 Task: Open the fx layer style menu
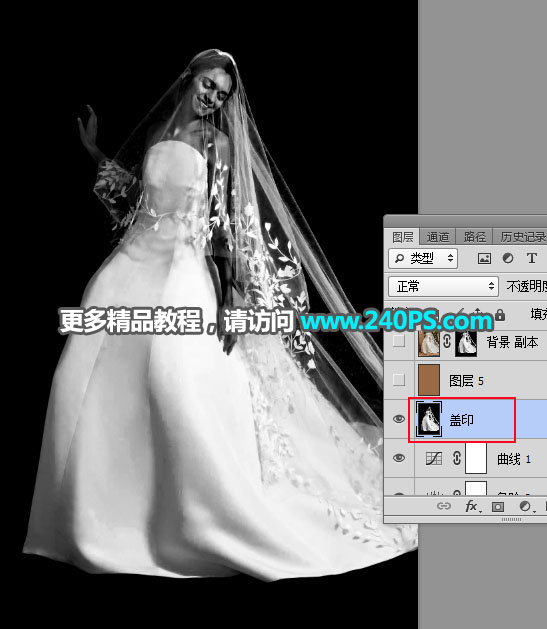(472, 506)
